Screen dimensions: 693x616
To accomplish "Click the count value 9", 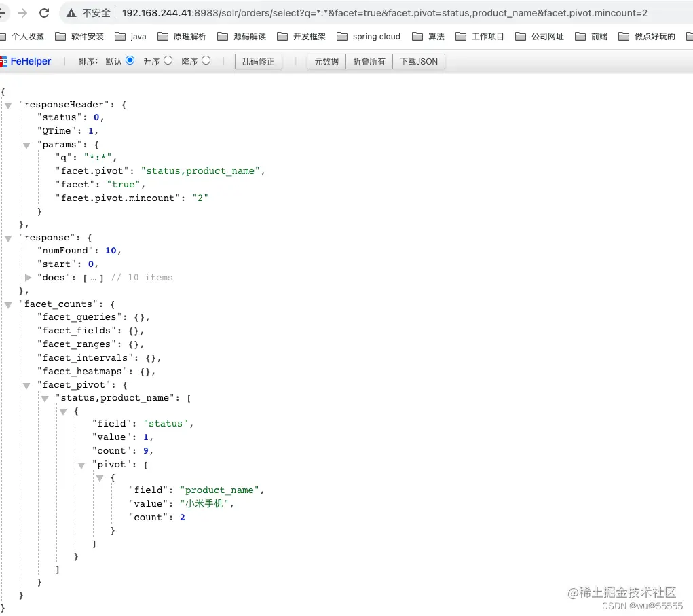I will [x=146, y=451].
